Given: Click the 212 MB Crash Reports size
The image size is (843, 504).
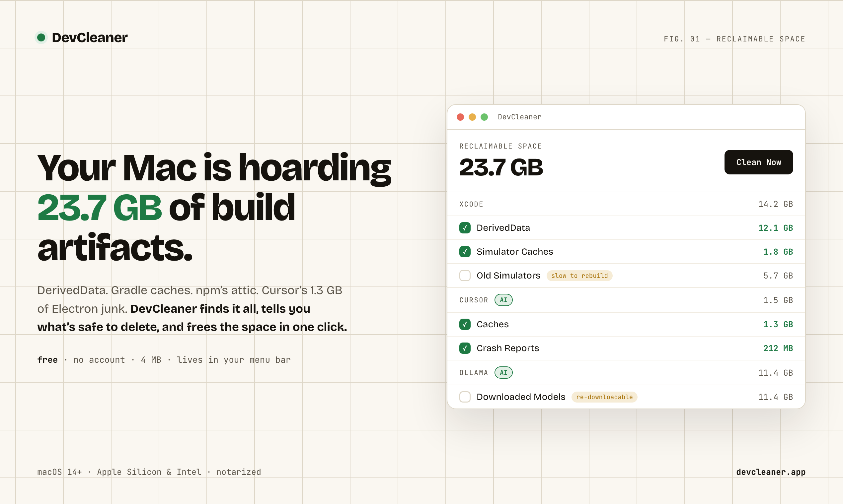Looking at the screenshot, I should tap(778, 348).
